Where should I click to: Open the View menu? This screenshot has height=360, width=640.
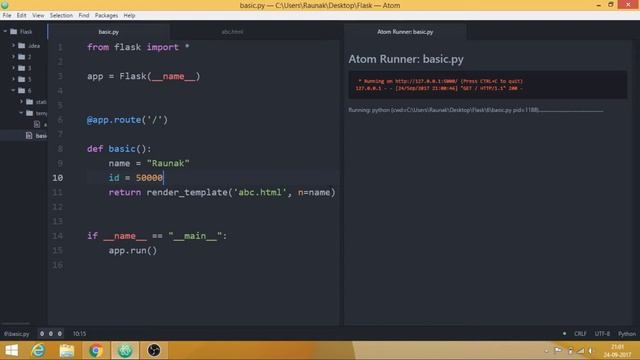coord(38,15)
